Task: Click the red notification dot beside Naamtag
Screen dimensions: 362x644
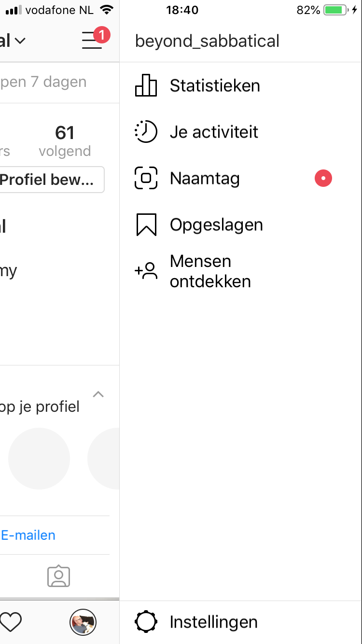Action: coord(323,179)
